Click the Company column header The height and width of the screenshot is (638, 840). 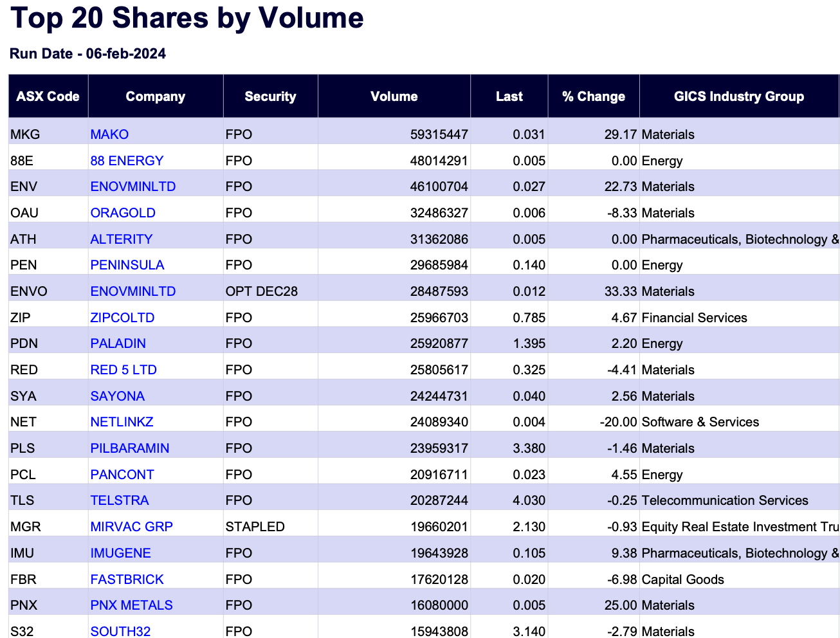point(156,96)
